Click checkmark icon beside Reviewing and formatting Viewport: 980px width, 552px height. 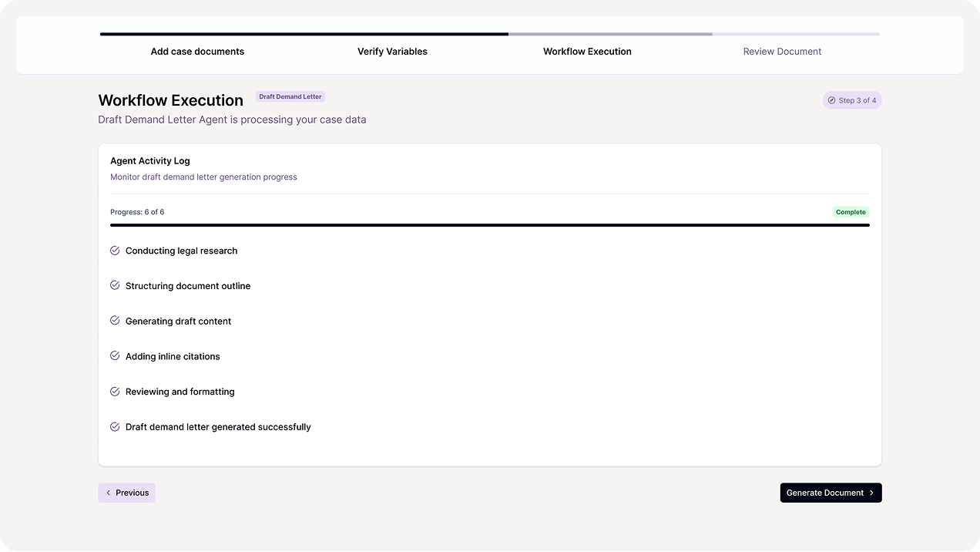[x=115, y=392]
